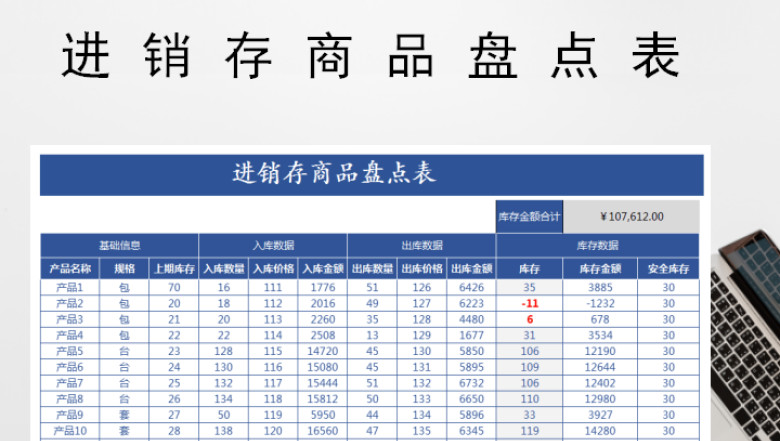Select 出库金额 cell 6345
This screenshot has width=780, height=441.
tap(472, 431)
